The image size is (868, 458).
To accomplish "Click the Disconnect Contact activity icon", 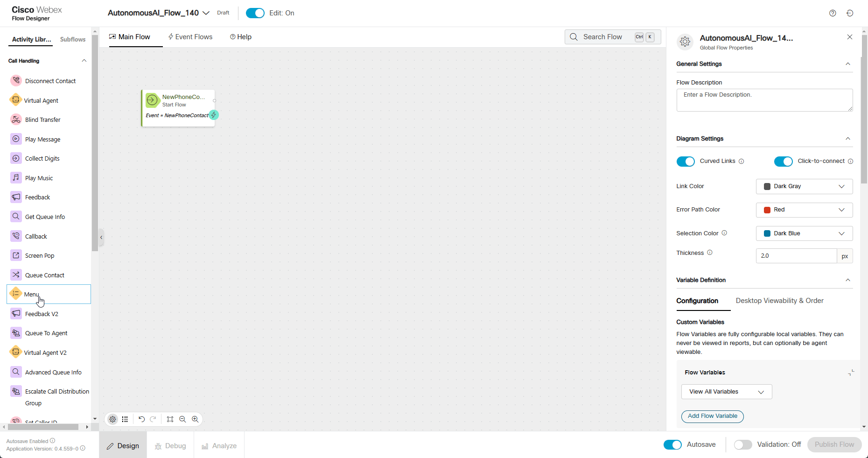I will click(x=16, y=81).
